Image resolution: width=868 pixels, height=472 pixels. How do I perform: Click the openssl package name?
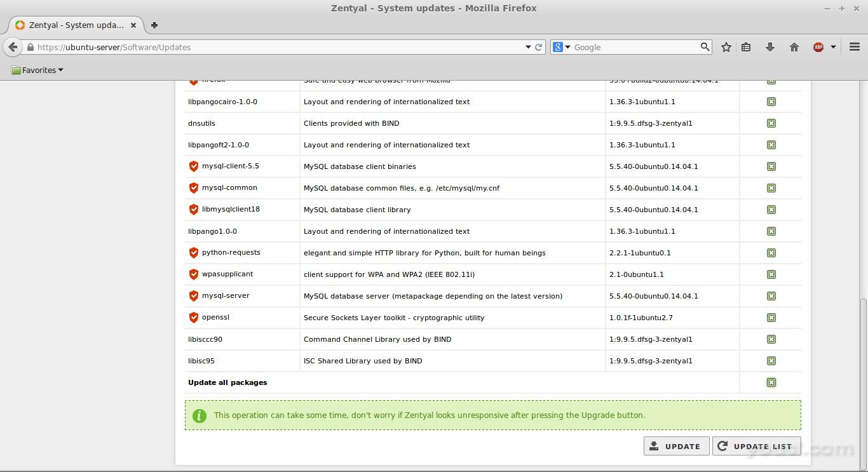click(215, 318)
